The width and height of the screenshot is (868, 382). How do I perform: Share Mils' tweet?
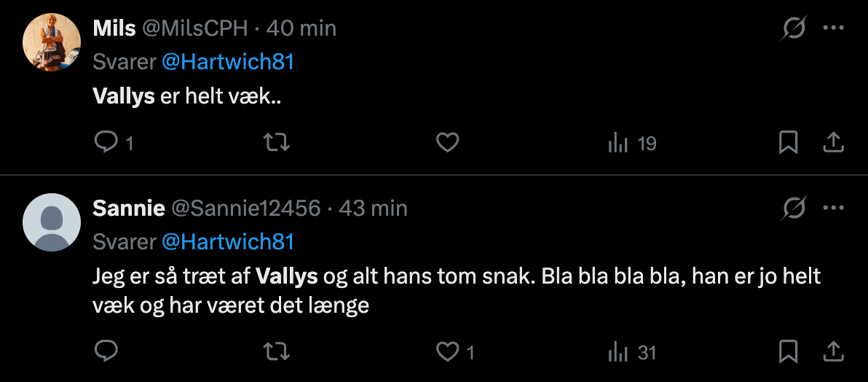(832, 143)
